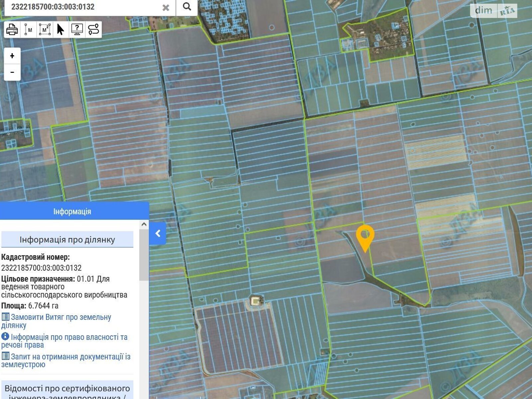The image size is (532, 399).
Task: Click the print map icon
Action: tap(12, 30)
